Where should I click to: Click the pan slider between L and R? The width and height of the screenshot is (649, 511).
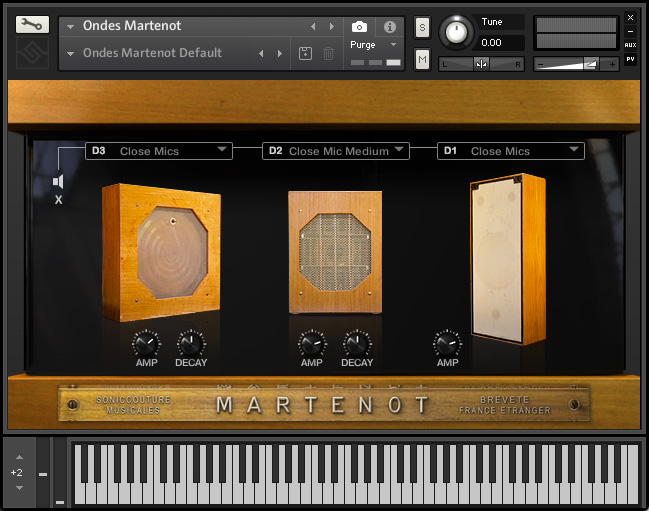481,64
